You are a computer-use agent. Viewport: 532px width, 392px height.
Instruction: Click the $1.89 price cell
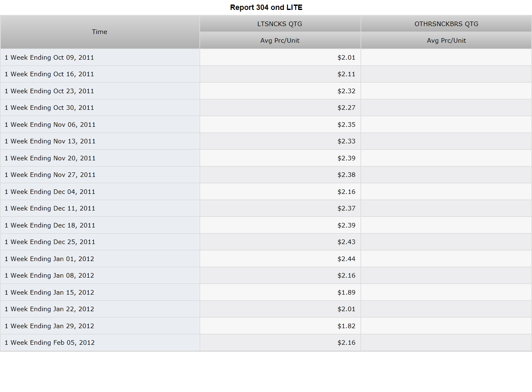tap(280, 292)
